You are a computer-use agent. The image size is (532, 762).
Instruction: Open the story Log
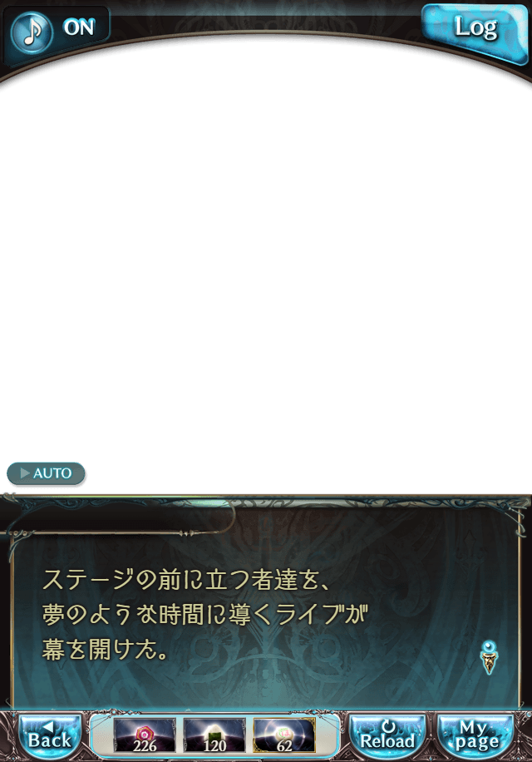tap(475, 31)
